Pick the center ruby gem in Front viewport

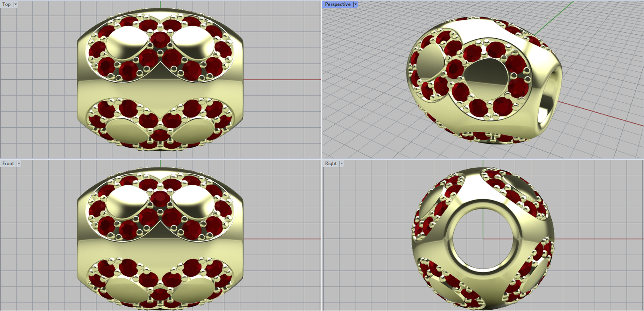[x=160, y=199]
